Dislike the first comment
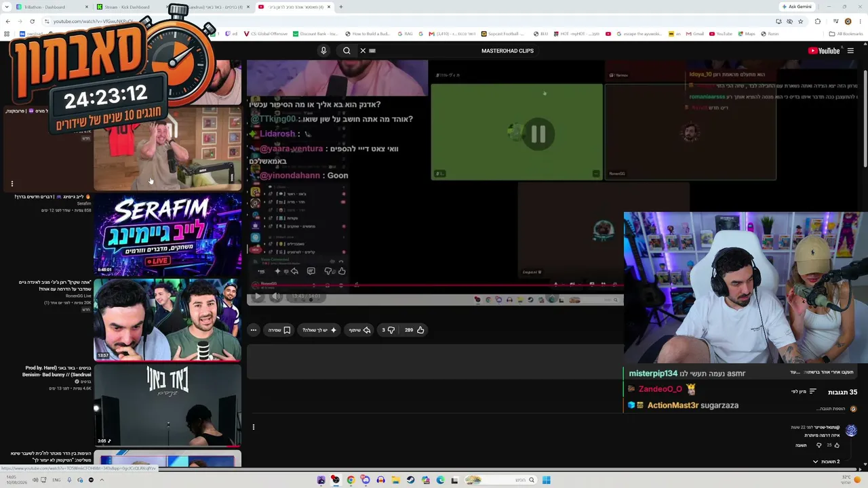Viewport: 868px width, 488px height. 818,445
